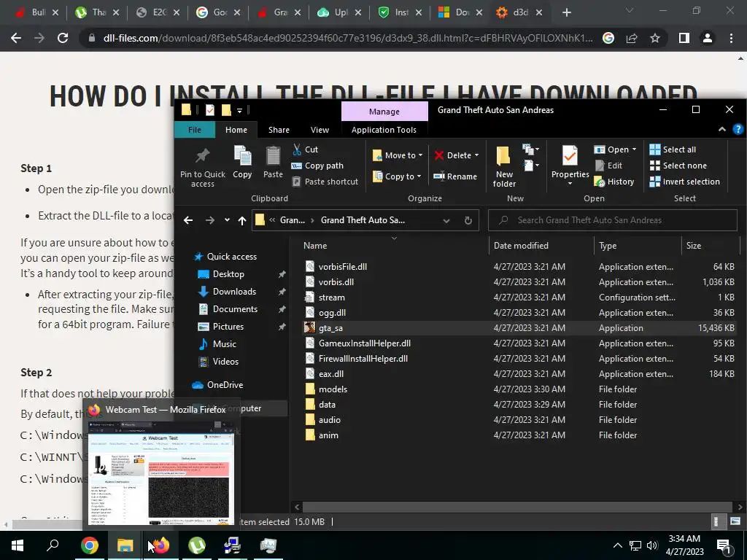
Task: Open uTorrent from taskbar
Action: click(197, 545)
